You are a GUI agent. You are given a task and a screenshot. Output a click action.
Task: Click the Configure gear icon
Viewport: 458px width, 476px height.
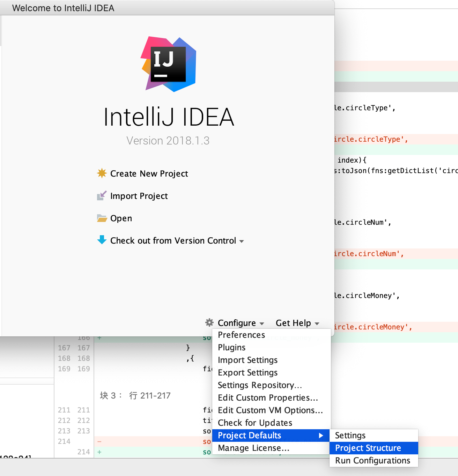coord(209,322)
